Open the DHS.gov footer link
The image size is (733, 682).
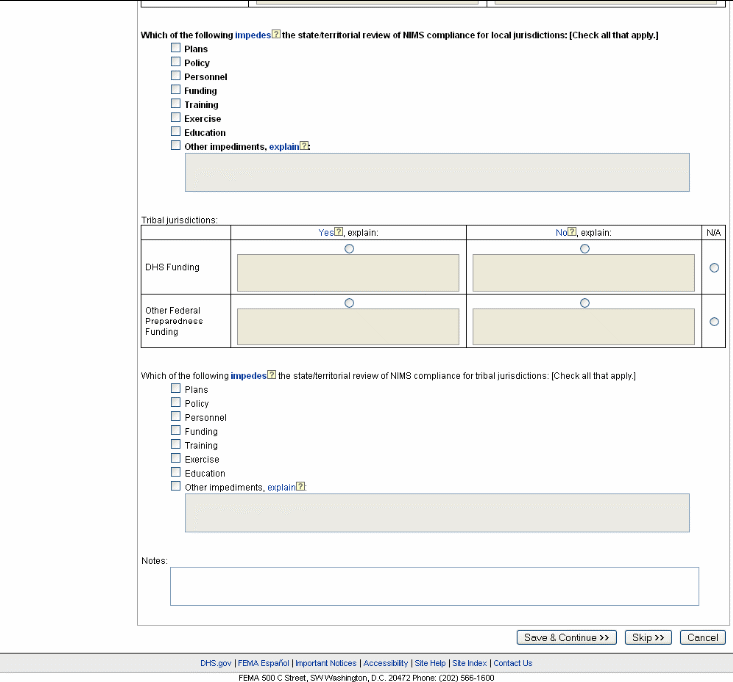pyautogui.click(x=216, y=663)
